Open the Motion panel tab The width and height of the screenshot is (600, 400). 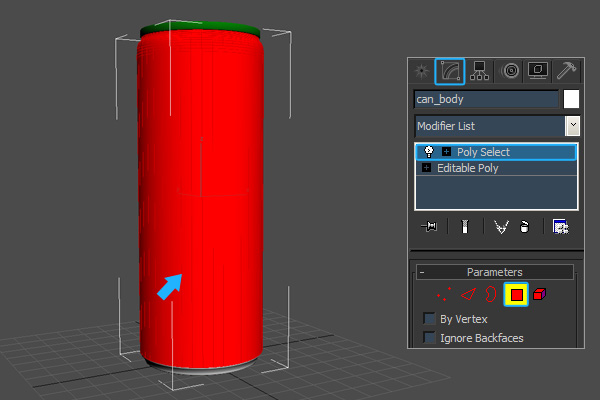[510, 71]
